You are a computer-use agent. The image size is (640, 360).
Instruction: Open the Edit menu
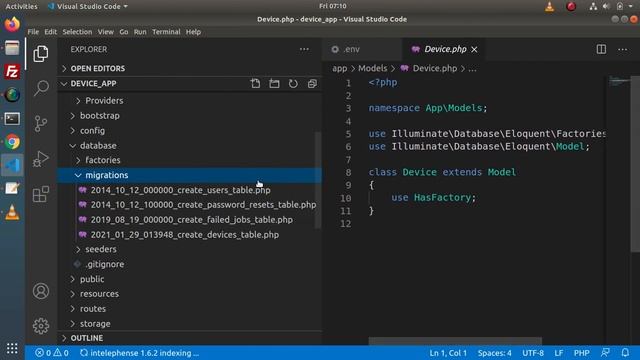click(x=51, y=32)
